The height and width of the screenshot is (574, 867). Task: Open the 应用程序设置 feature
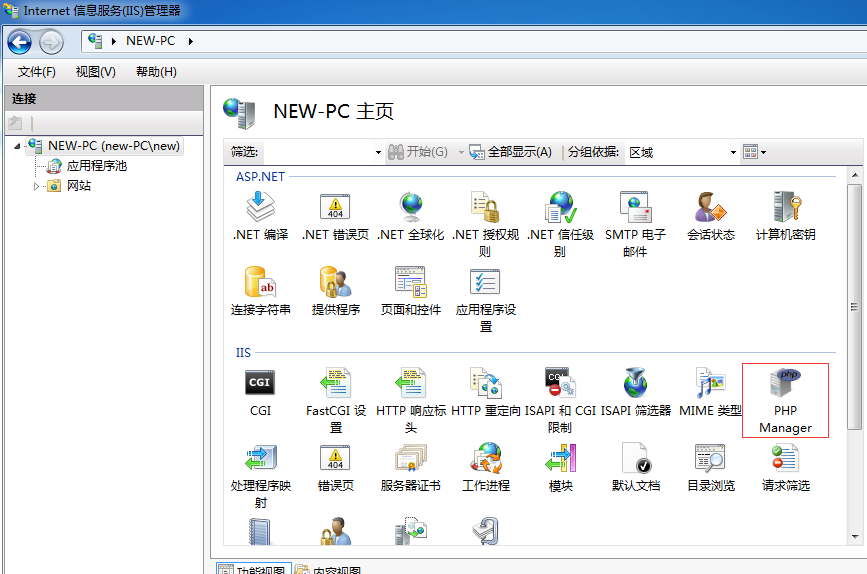tap(485, 299)
